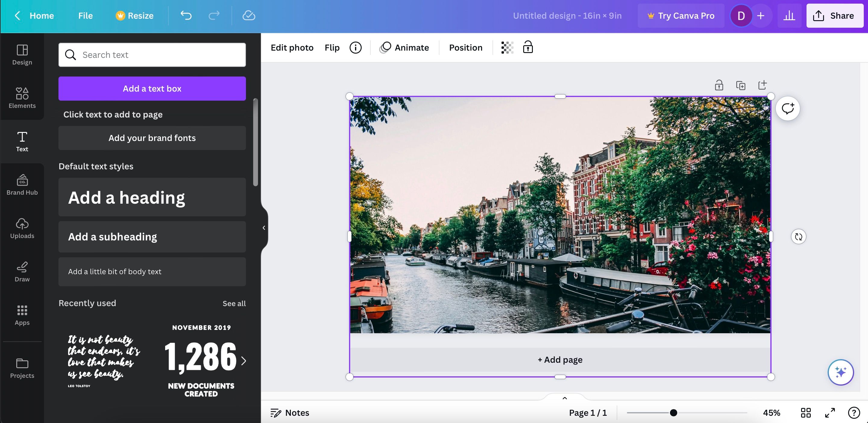Viewport: 868px width, 423px height.
Task: Open the File menu
Action: (85, 15)
